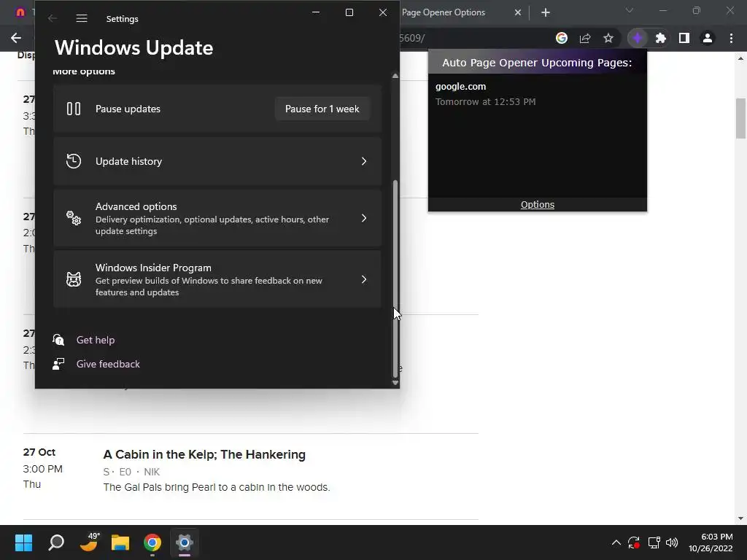
Task: Click the Chrome page scrollbar thumb
Action: pos(740,118)
